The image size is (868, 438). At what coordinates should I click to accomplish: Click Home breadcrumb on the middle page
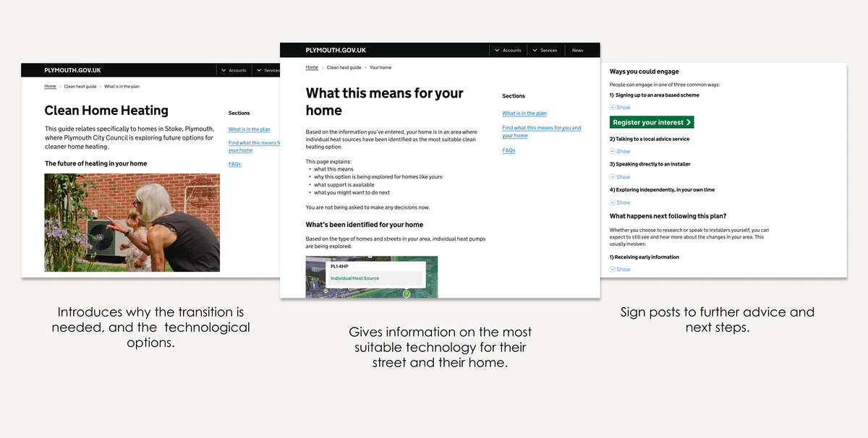(x=312, y=67)
